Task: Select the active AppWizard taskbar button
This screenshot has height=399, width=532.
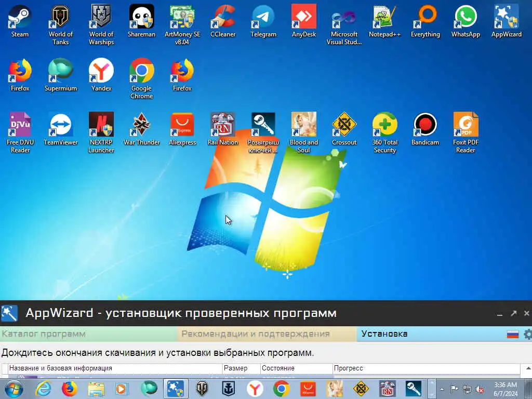Action: (176, 389)
